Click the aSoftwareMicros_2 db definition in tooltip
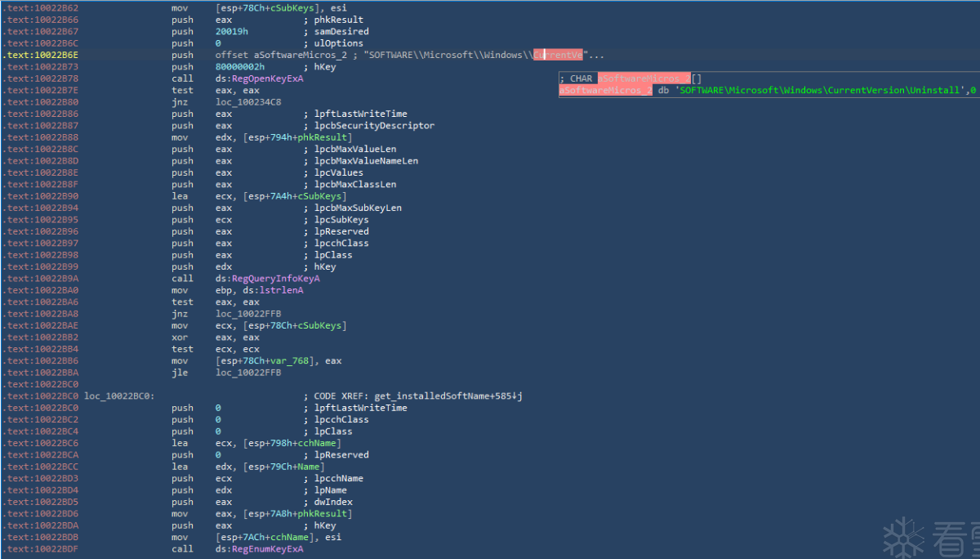980x559 pixels. (605, 90)
